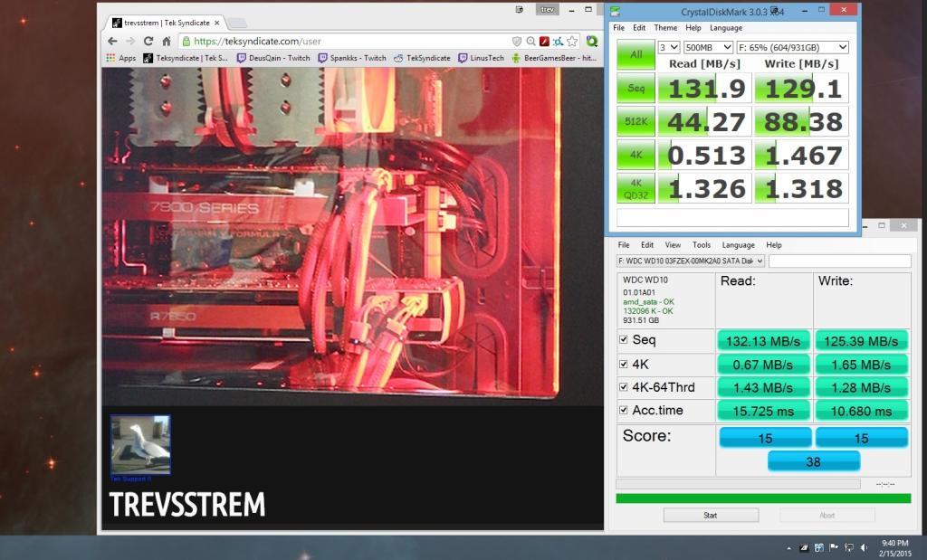Screen dimensions: 927x560
Task: Bookmark this page with the star icon
Action: (x=572, y=42)
